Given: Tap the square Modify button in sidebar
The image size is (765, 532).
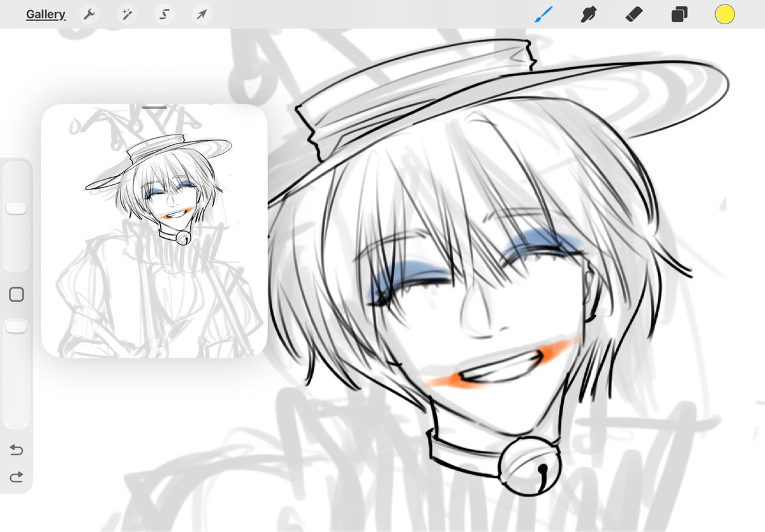Looking at the screenshot, I should [17, 295].
